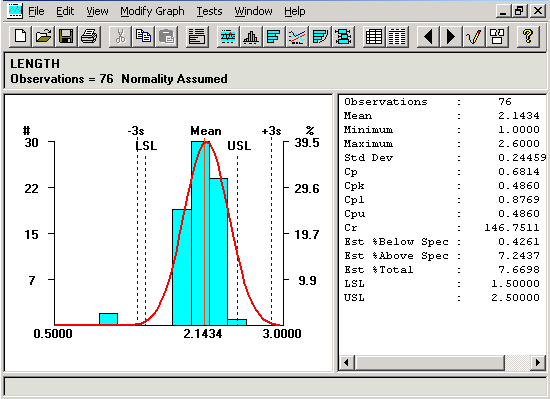Image resolution: width=550 pixels, height=399 pixels.
Task: Open the text lines report icon
Action: 197,36
